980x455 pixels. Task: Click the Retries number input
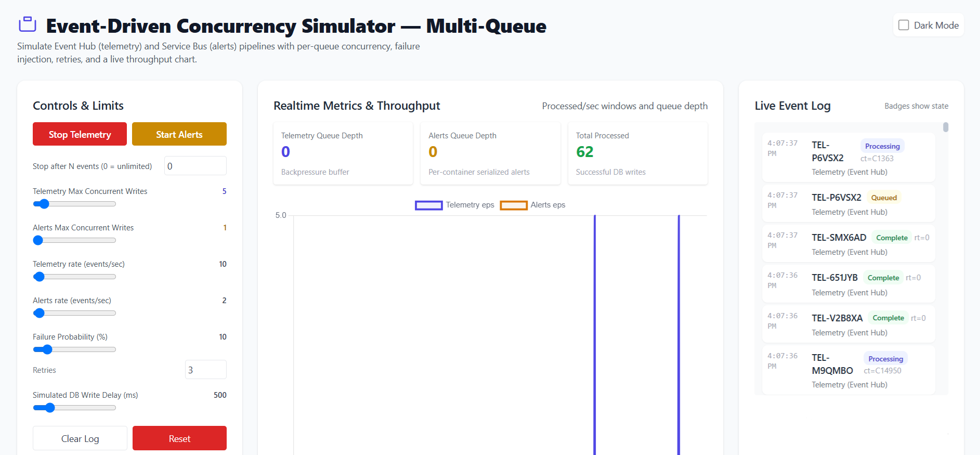tap(206, 370)
